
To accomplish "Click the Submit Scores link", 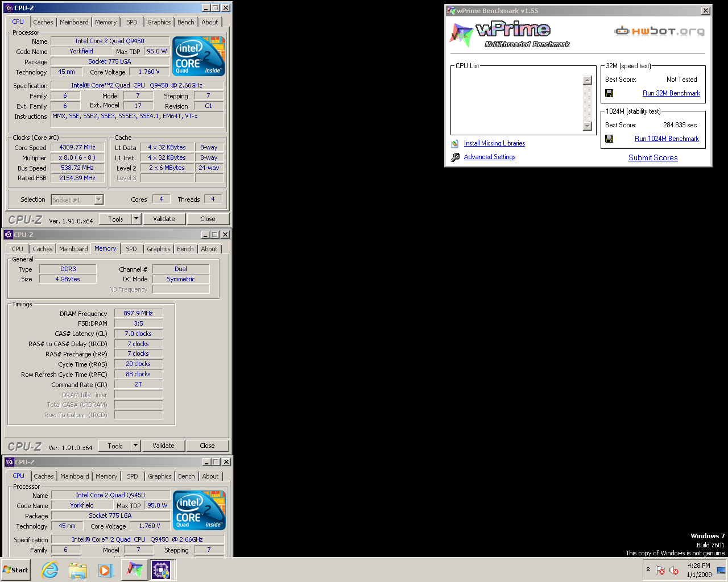I will (x=653, y=158).
